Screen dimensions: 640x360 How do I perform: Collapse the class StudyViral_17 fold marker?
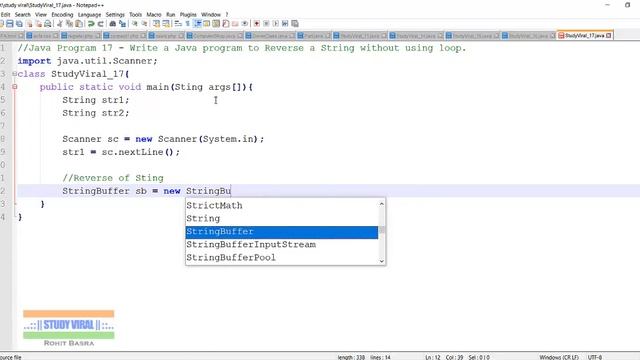tap(14, 74)
